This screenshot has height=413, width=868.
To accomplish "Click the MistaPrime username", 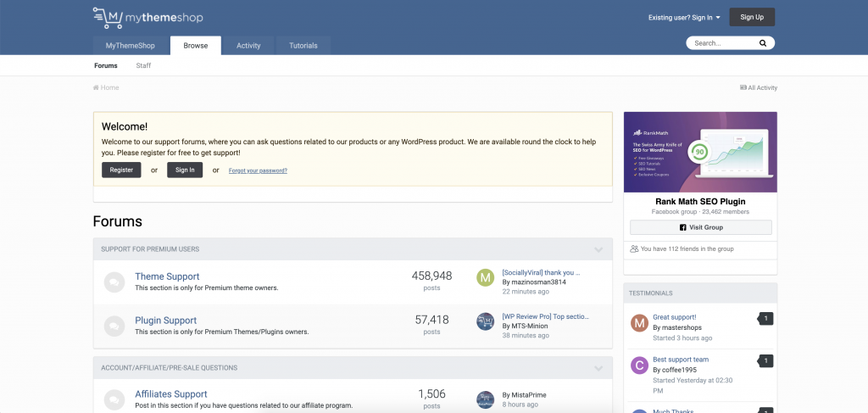I will coord(529,395).
